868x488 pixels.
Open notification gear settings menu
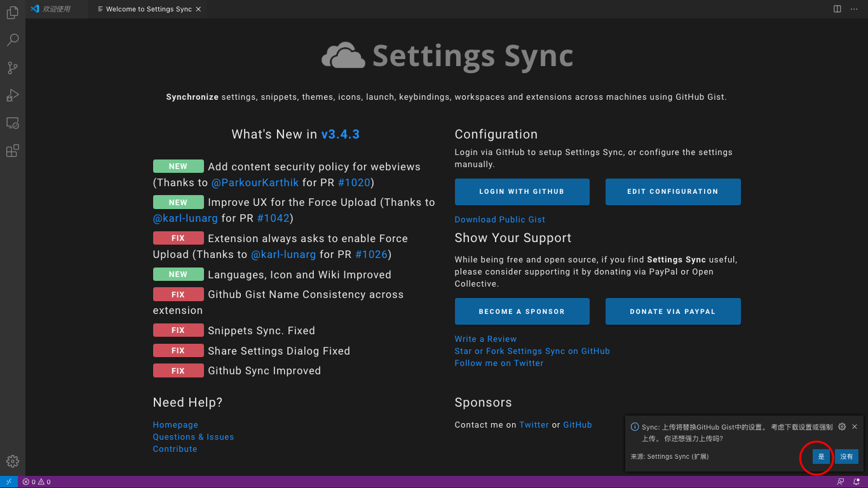(842, 427)
